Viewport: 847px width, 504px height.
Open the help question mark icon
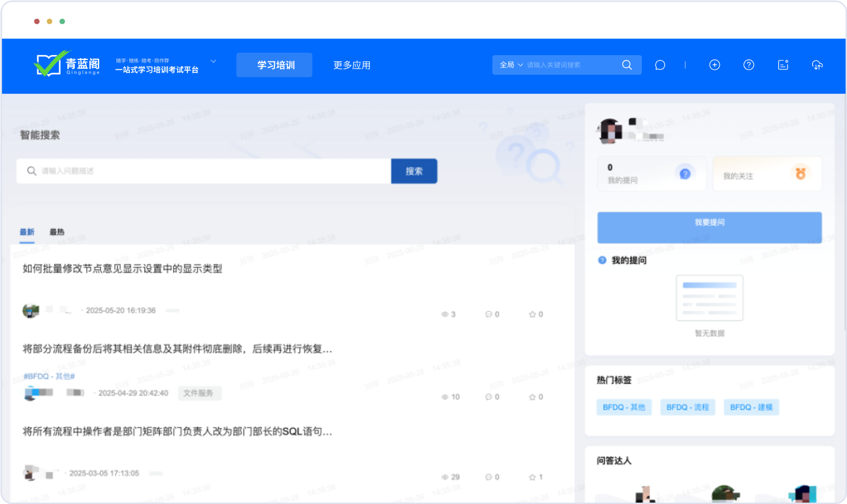pos(748,65)
